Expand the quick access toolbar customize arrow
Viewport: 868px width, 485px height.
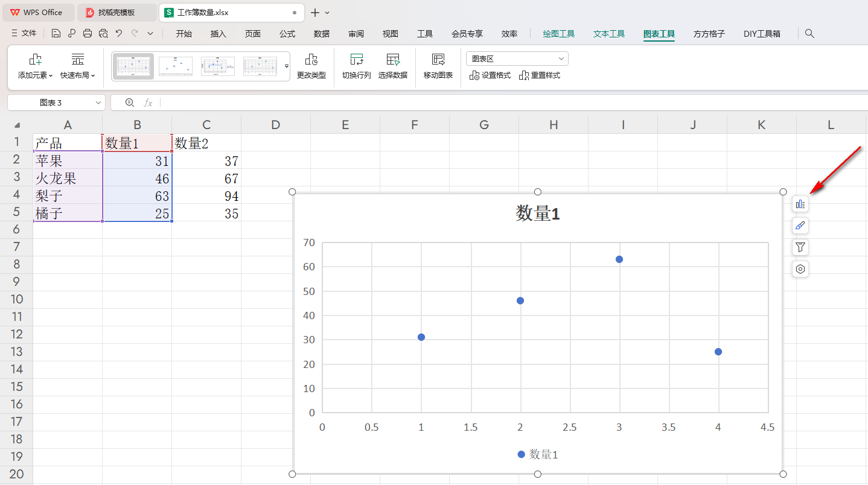coord(150,34)
